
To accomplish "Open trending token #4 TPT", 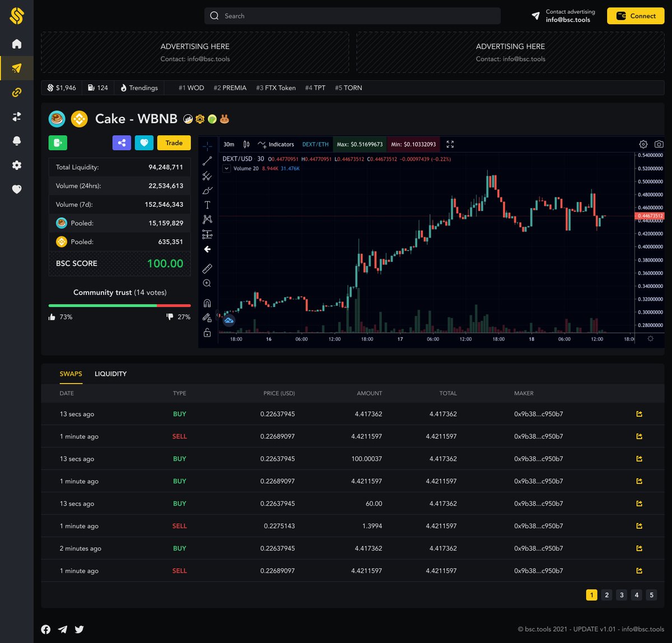I will [x=315, y=88].
